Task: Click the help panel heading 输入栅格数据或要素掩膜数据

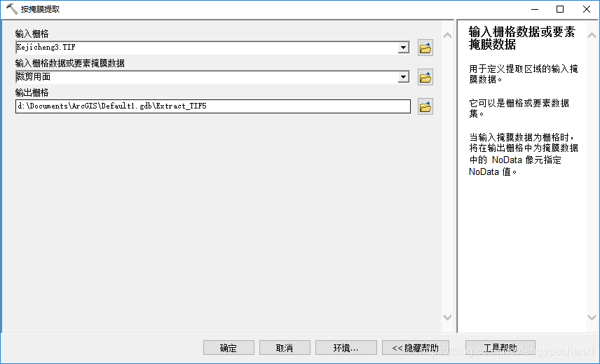Action: click(522, 38)
